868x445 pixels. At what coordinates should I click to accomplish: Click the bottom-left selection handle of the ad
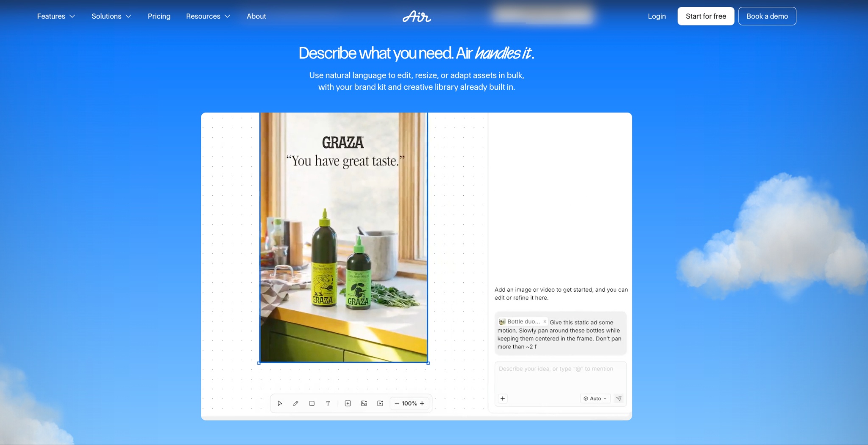coord(259,363)
